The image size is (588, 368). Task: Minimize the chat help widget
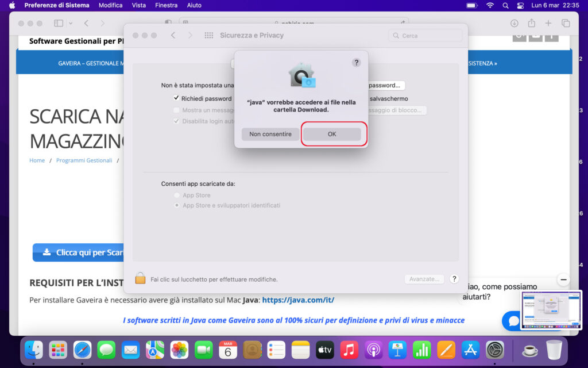pyautogui.click(x=563, y=279)
